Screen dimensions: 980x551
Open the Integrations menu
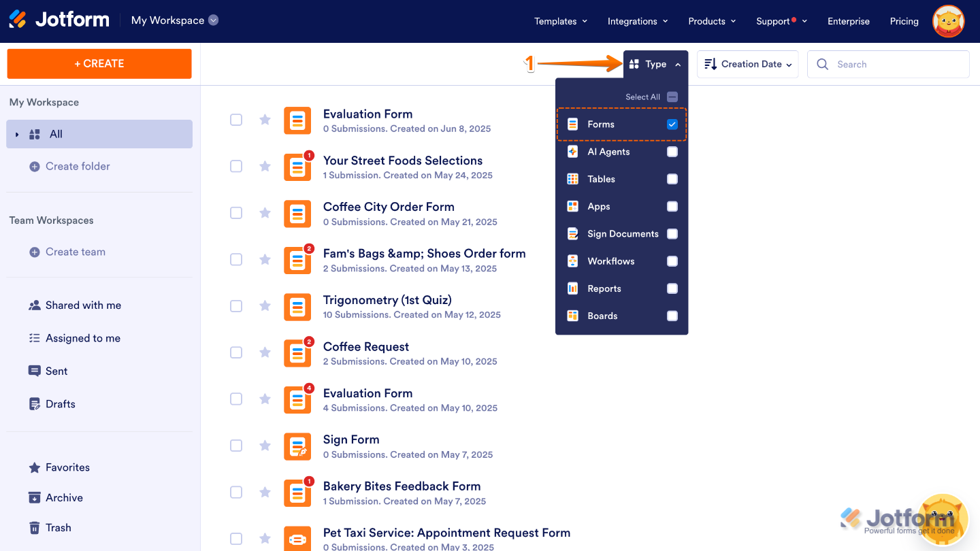[x=637, y=21]
